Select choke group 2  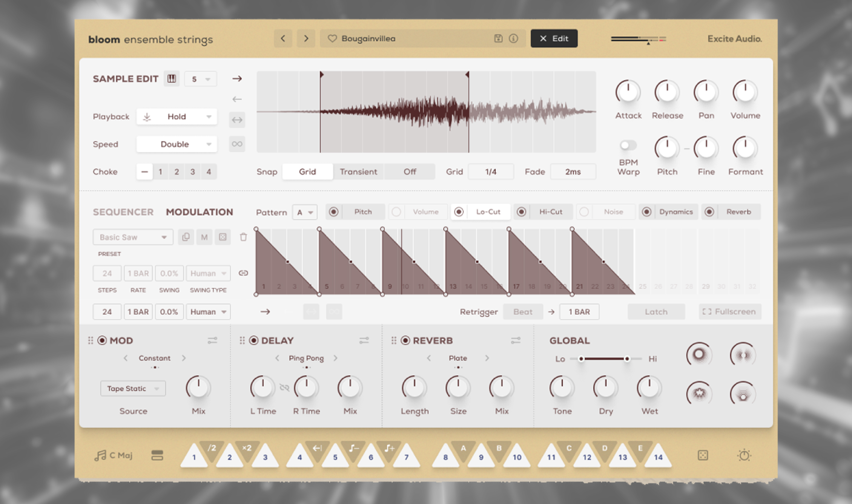177,172
